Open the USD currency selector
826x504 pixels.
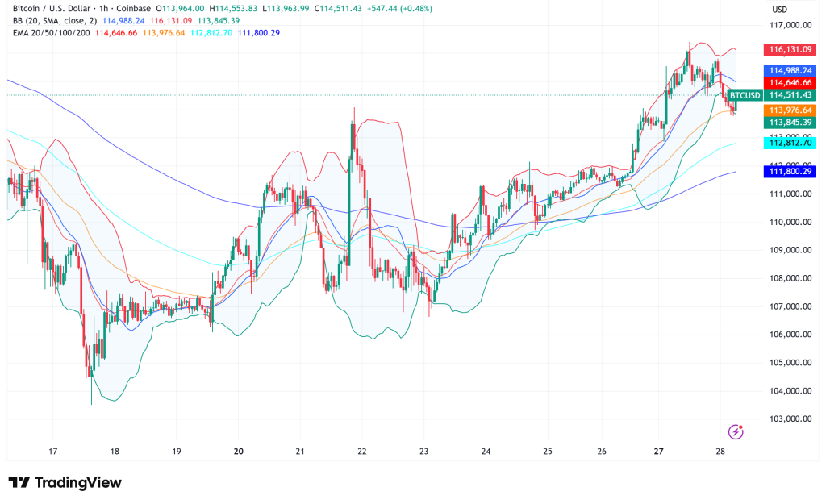click(779, 10)
